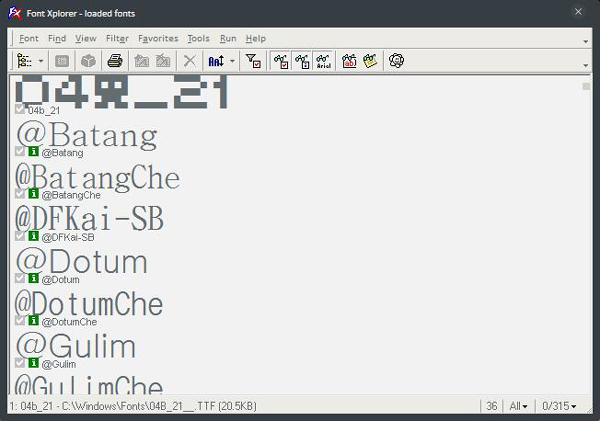The image size is (600, 421).
Task: Toggle the checkbox for @Batang font
Action: pyautogui.click(x=20, y=151)
